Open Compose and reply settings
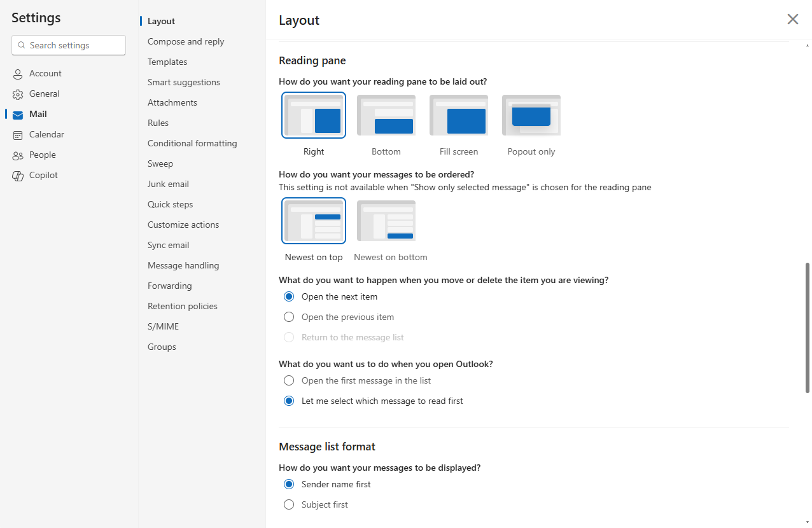This screenshot has width=812, height=528. tap(186, 41)
